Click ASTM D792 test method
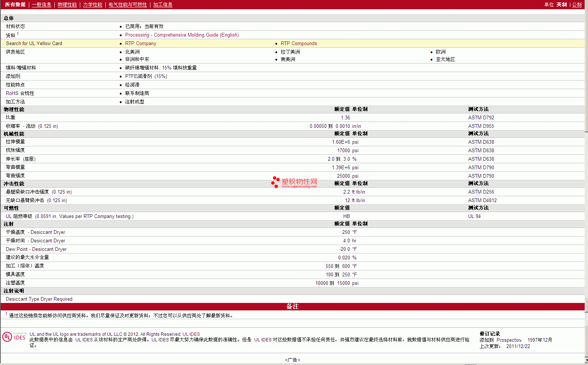 [x=481, y=117]
